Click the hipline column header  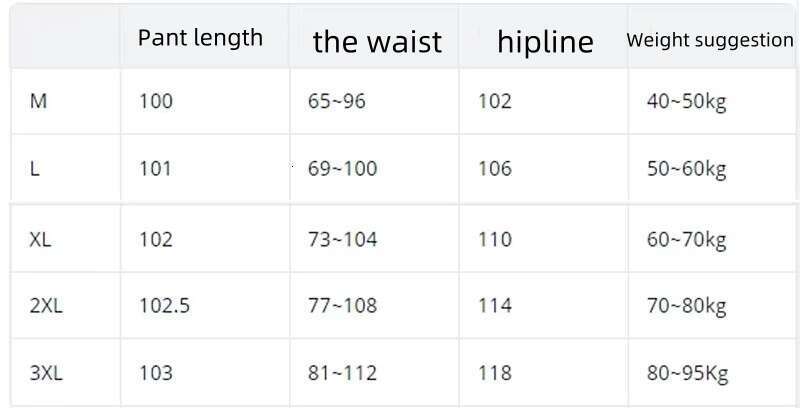coord(545,41)
